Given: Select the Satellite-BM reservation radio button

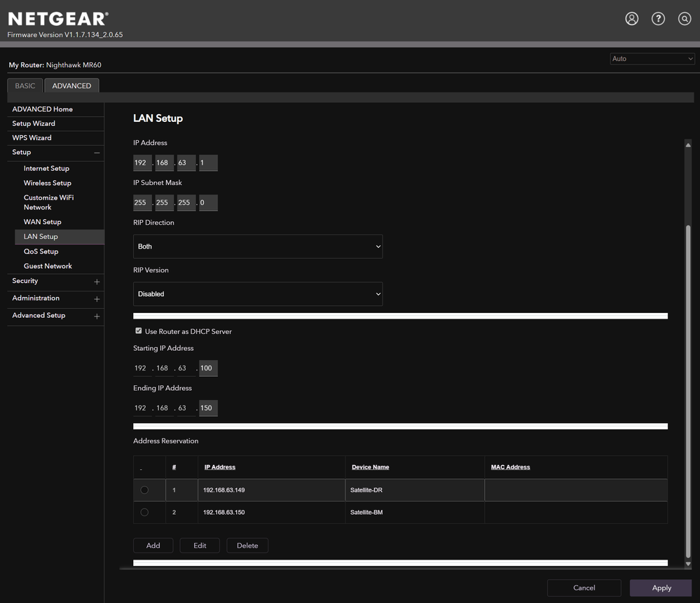Looking at the screenshot, I should (144, 513).
